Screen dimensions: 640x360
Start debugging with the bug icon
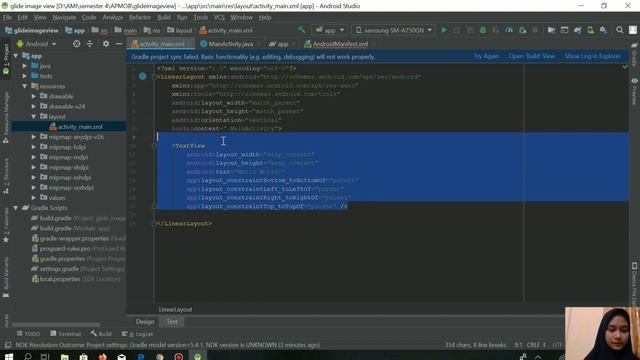click(x=483, y=30)
